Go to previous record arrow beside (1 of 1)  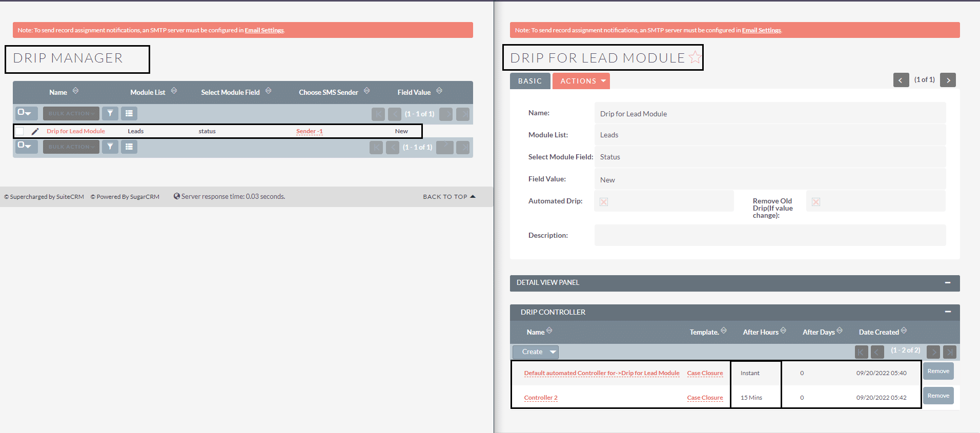point(901,80)
